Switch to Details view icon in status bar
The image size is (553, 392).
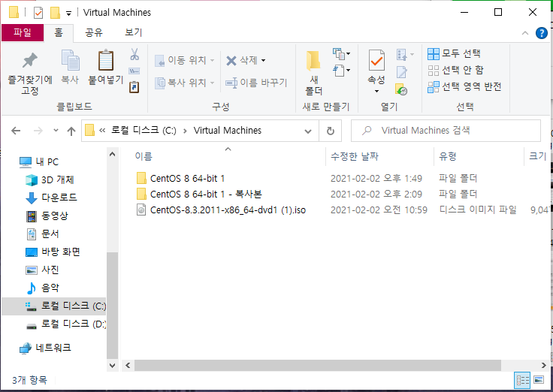(522, 380)
